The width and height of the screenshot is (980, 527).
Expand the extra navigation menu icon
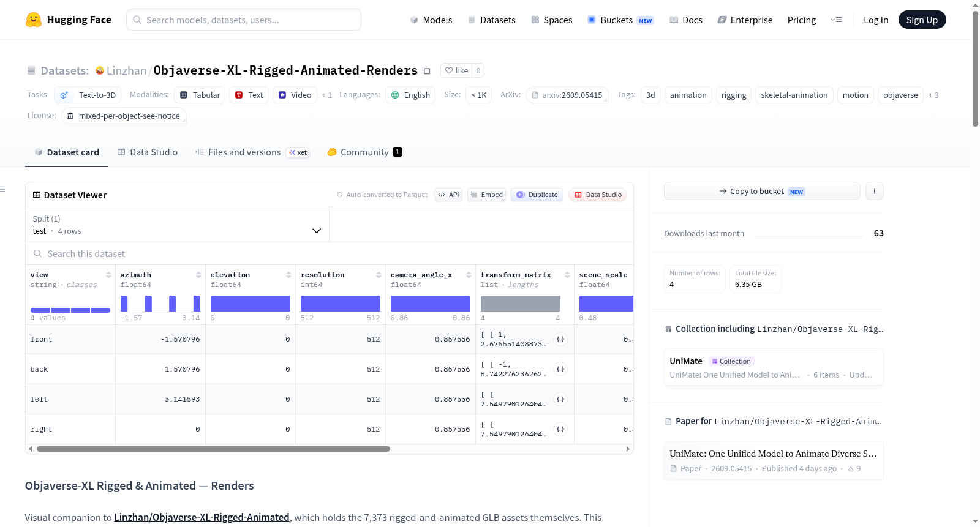click(836, 20)
